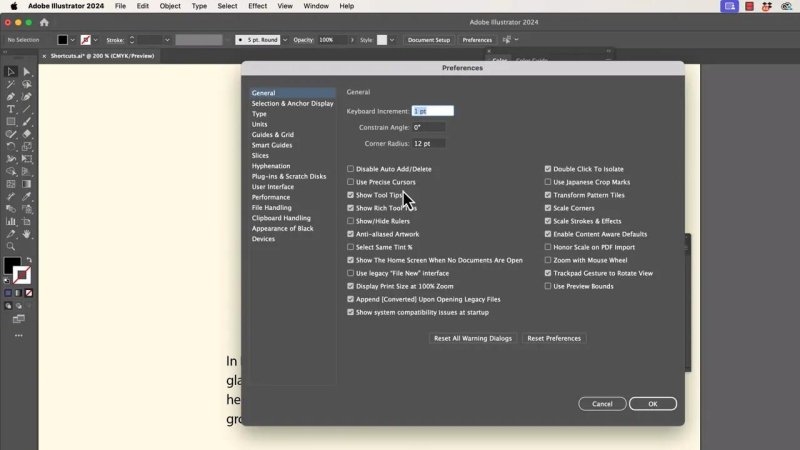Click graphic Style swatch in control bar

(x=382, y=40)
